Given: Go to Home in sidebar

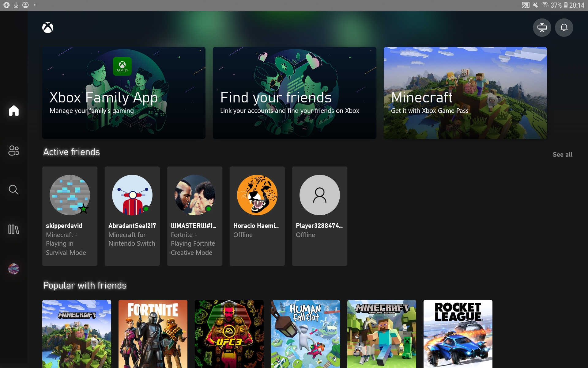Looking at the screenshot, I should [x=14, y=110].
